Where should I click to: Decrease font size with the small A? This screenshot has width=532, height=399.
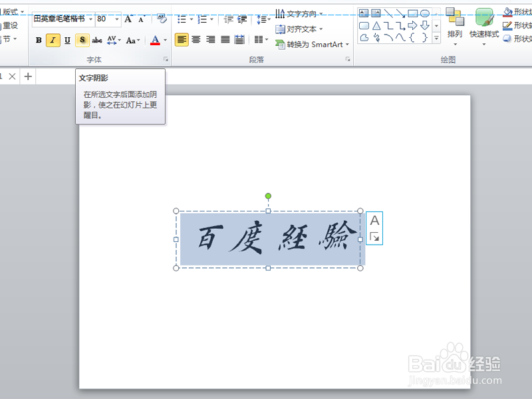(142, 19)
